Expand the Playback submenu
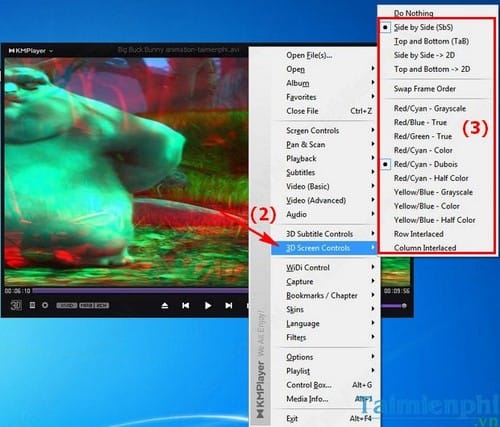500x427 pixels. (324, 159)
